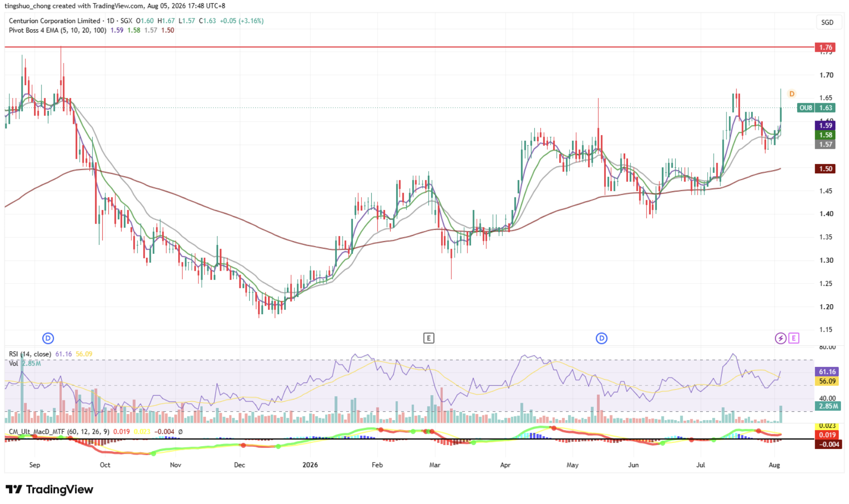Click the yellow 56.09 RSI axis label
Image resolution: width=849 pixels, height=504 pixels.
click(827, 381)
